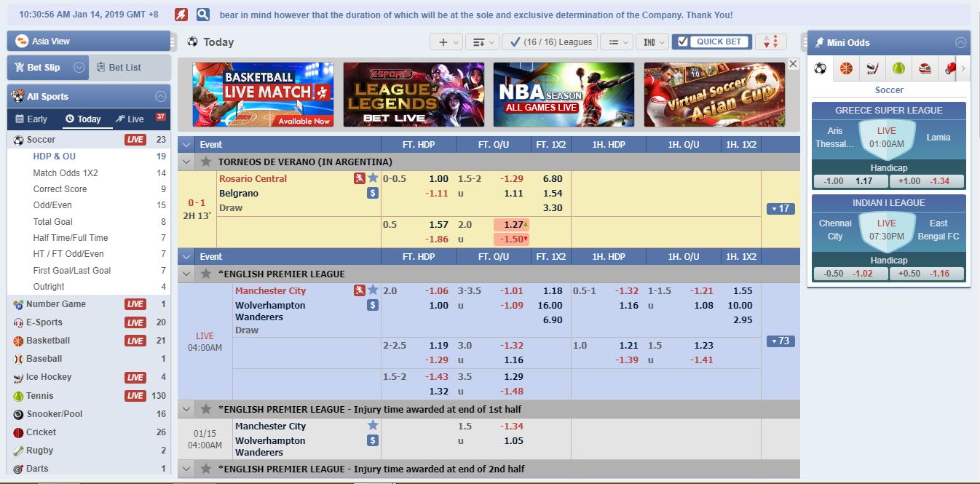
Task: Open the sort order dropdown
Action: pyautogui.click(x=482, y=41)
